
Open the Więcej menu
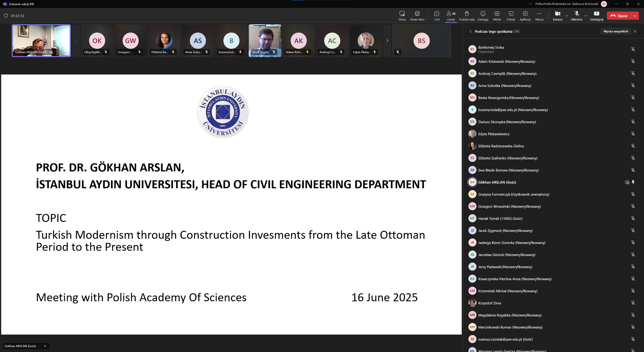pyautogui.click(x=539, y=15)
